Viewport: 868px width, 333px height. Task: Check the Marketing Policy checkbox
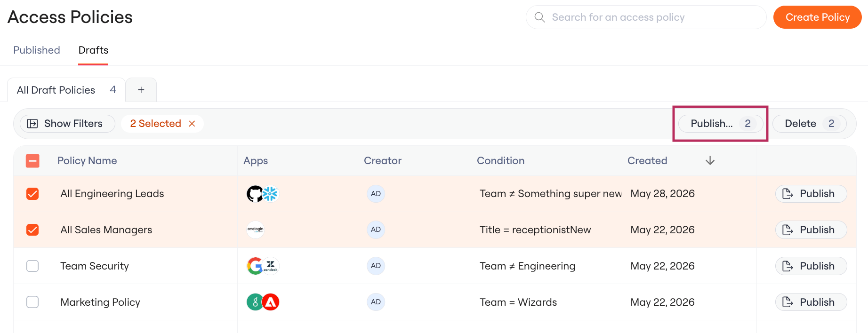(32, 302)
